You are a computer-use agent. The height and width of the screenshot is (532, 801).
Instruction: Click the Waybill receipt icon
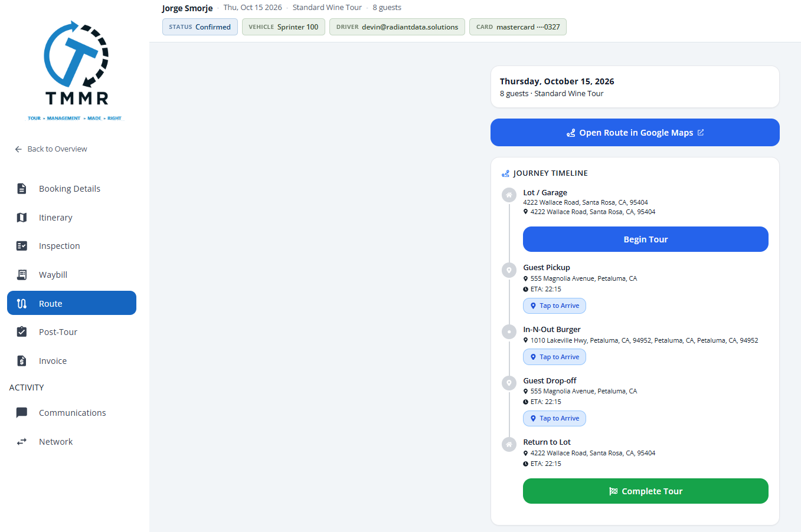(x=22, y=275)
